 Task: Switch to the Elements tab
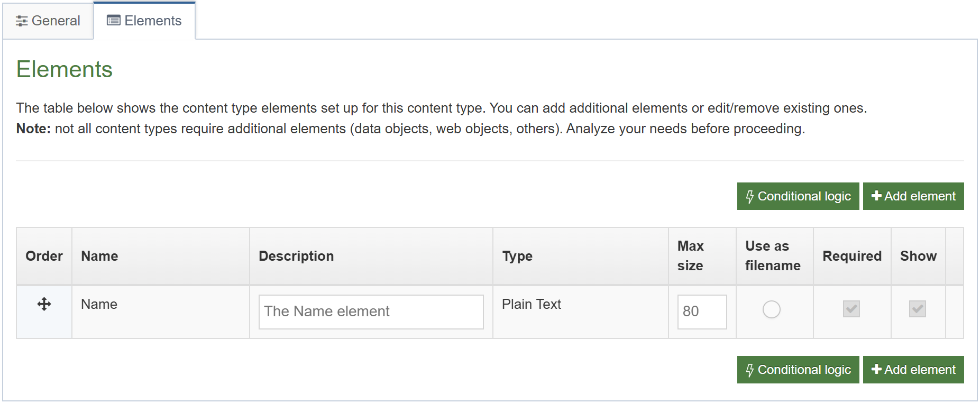tap(144, 20)
